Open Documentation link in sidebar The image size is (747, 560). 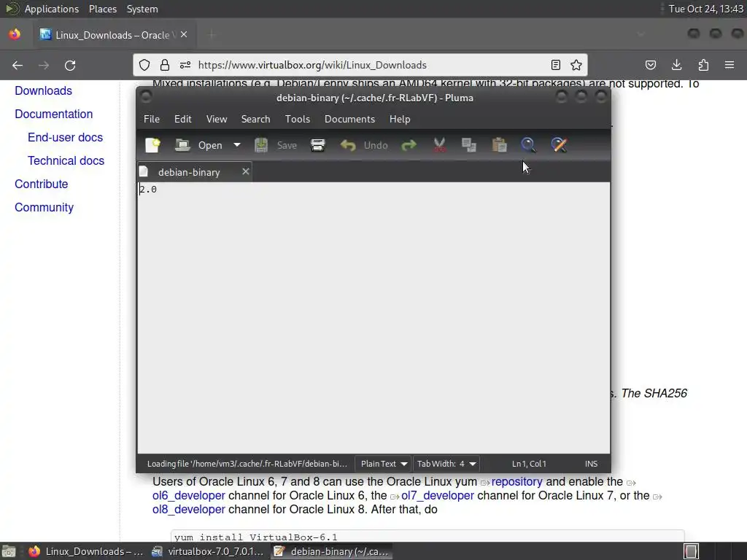click(54, 114)
